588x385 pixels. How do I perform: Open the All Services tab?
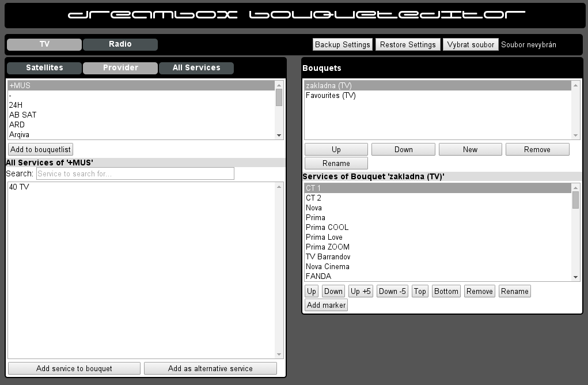[x=196, y=68]
